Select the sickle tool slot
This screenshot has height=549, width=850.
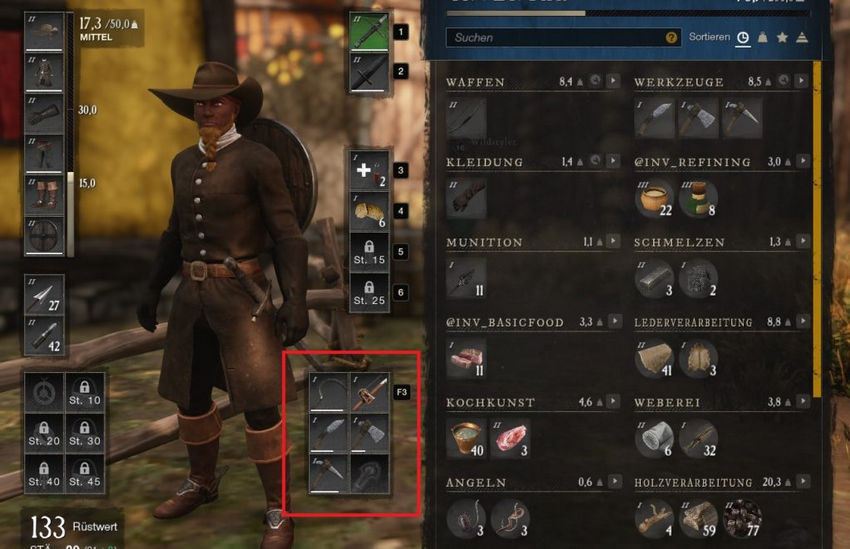(x=329, y=392)
